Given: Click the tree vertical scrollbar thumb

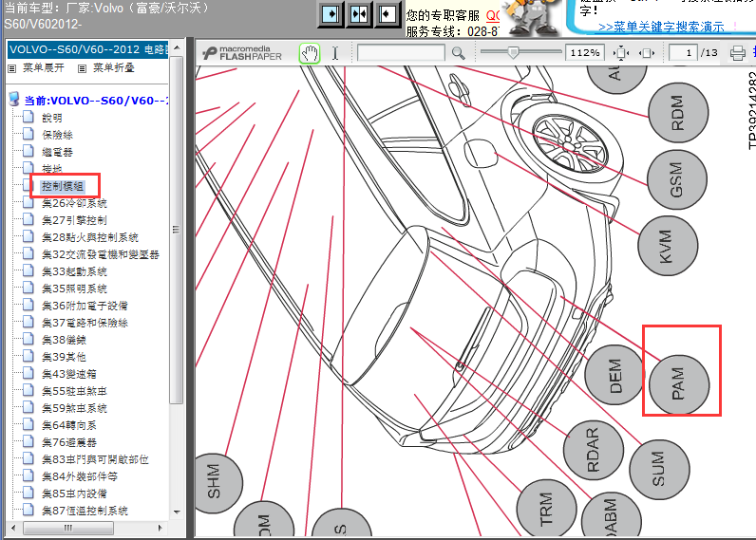Looking at the screenshot, I should 177,230.
